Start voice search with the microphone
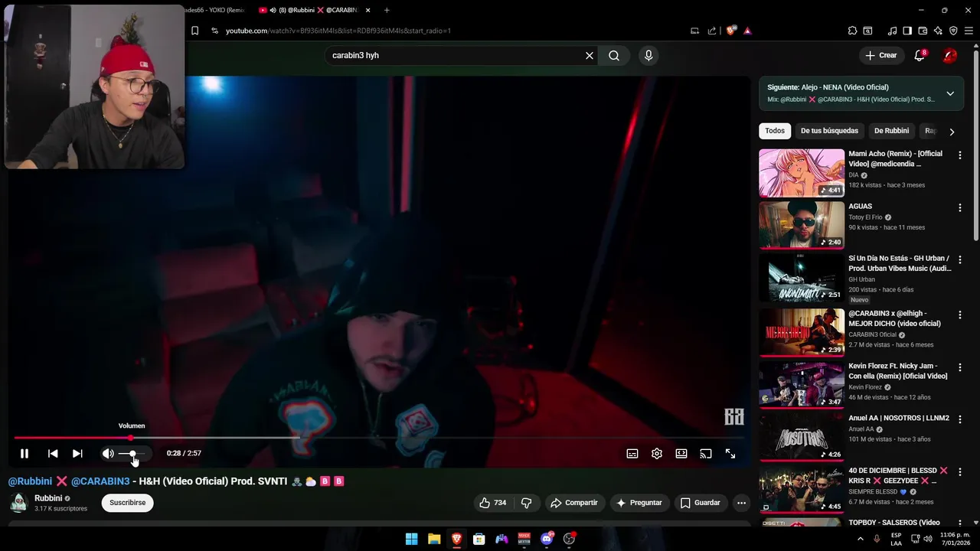This screenshot has width=980, height=551. tap(648, 55)
